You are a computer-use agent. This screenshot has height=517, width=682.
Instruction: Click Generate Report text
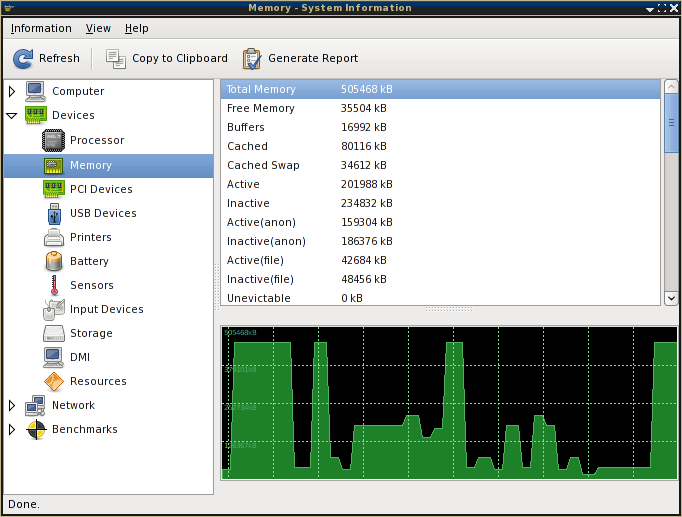tap(313, 58)
